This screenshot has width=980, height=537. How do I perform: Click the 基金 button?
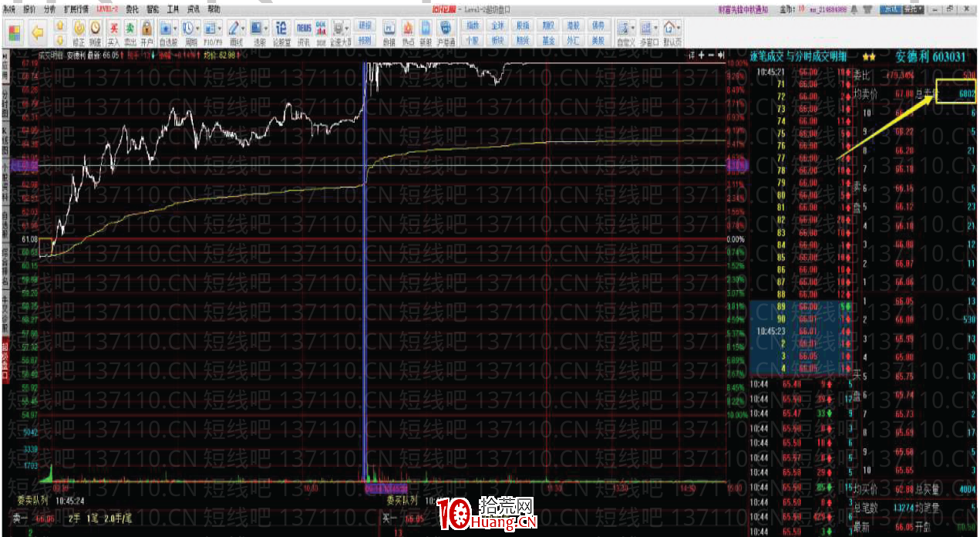point(547,39)
